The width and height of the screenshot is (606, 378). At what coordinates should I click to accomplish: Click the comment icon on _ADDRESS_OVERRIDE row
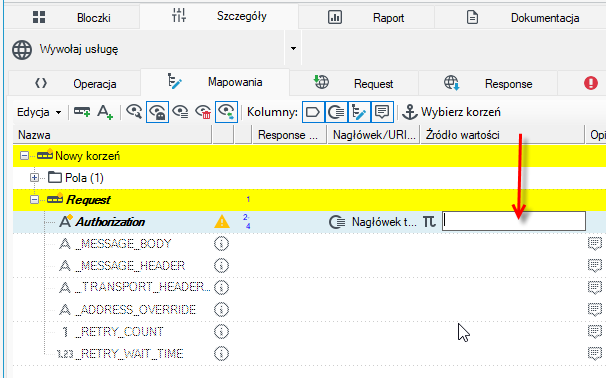click(x=595, y=310)
